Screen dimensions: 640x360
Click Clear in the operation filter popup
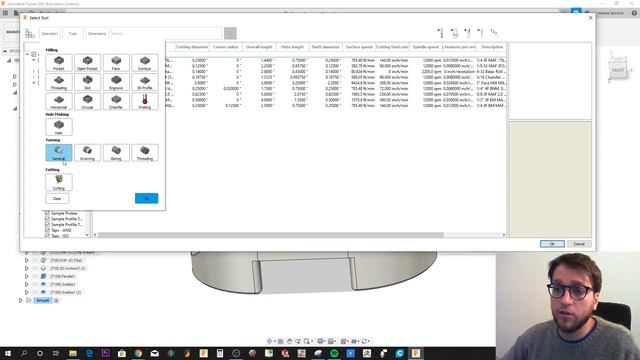[x=57, y=198]
